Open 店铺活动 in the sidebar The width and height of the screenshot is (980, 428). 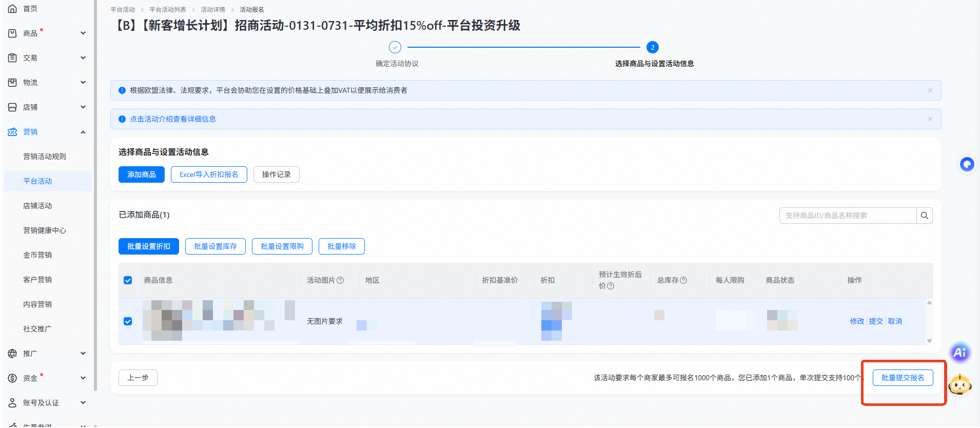37,206
